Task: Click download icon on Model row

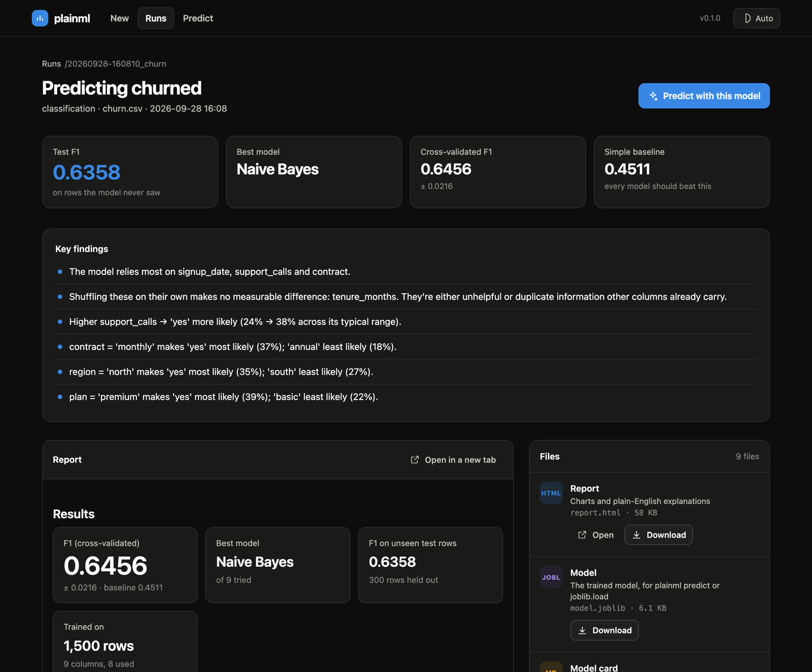Action: [x=582, y=630]
